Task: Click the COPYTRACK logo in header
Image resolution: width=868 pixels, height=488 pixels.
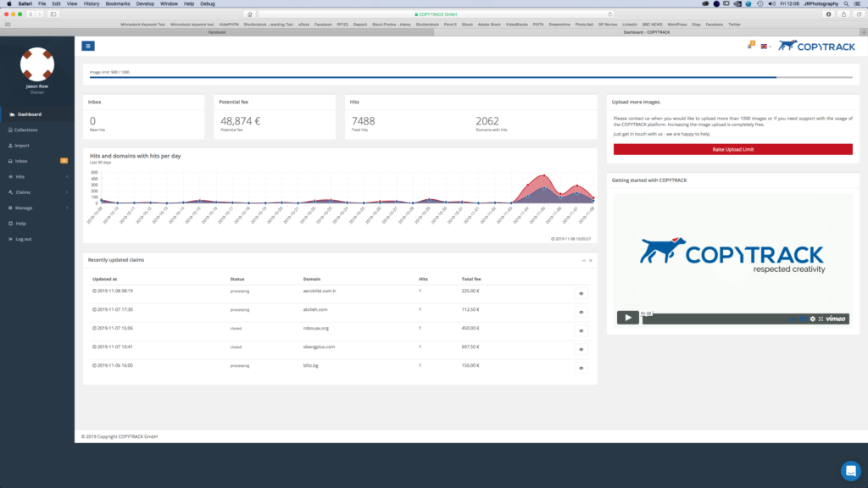Action: 816,46
